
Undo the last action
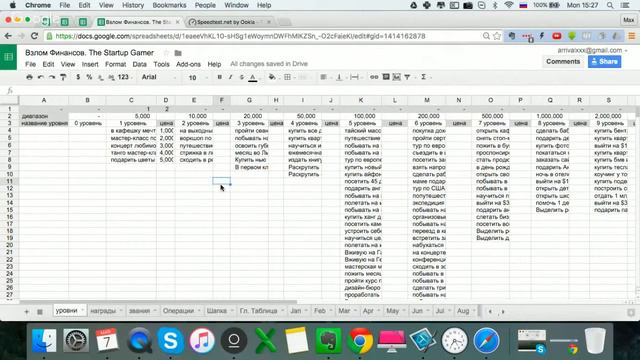tap(40, 77)
